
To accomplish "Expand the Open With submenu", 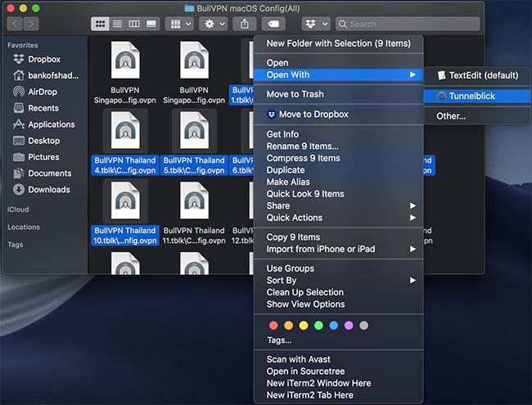I will click(338, 74).
